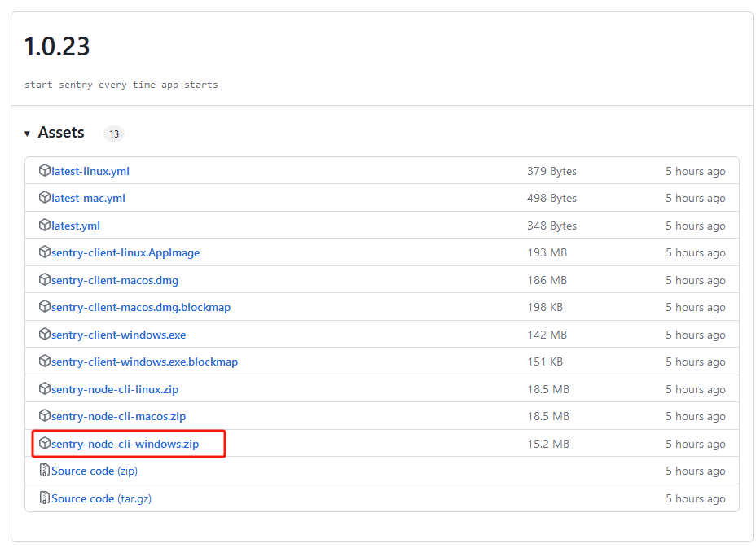Click '5 hours ago' in sentry-client-macos.dmg row
Image resolution: width=756 pixels, height=548 pixels.
tap(695, 280)
